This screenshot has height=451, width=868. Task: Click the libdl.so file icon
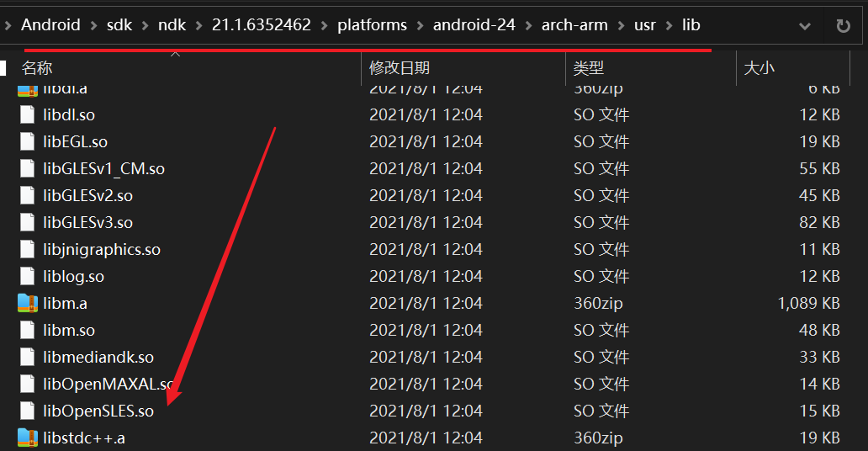point(28,114)
